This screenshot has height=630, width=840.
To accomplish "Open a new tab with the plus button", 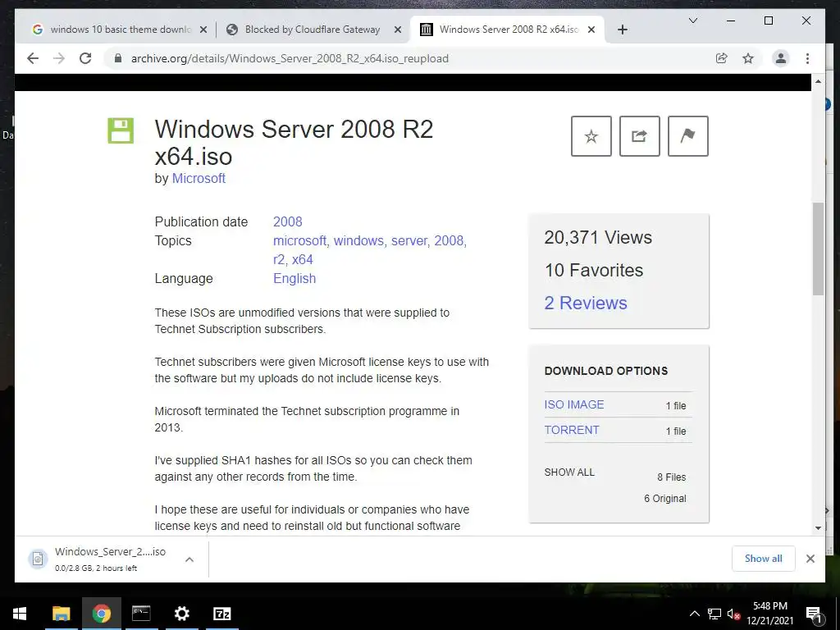I will [622, 30].
